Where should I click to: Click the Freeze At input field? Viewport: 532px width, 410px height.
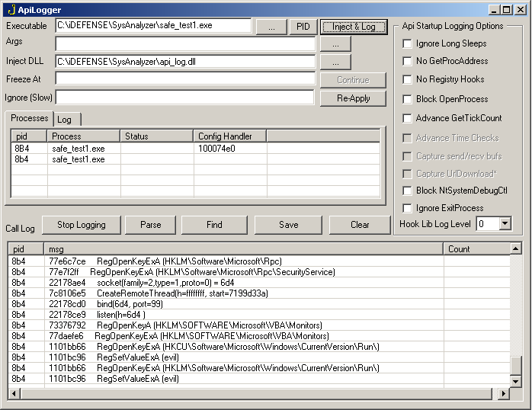coord(184,78)
